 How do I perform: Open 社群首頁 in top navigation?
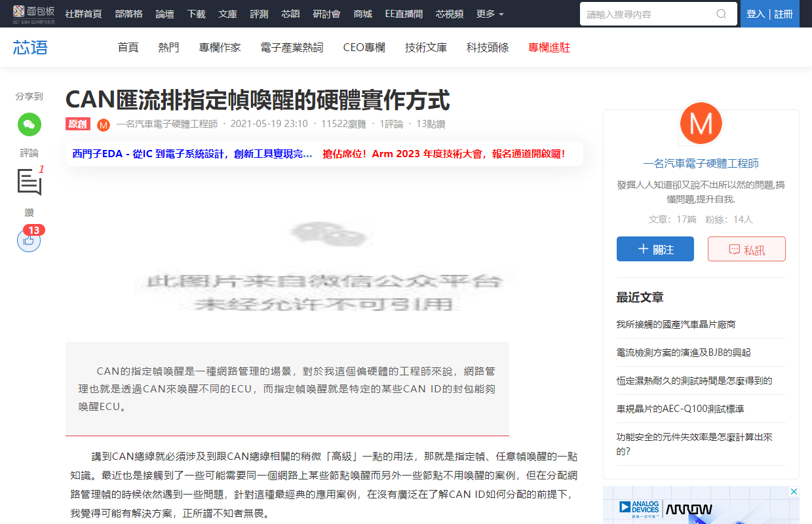pyautogui.click(x=83, y=14)
